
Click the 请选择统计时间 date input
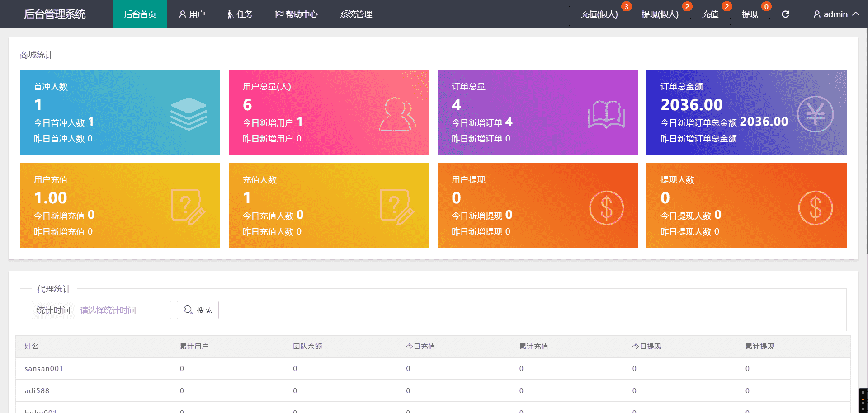123,310
